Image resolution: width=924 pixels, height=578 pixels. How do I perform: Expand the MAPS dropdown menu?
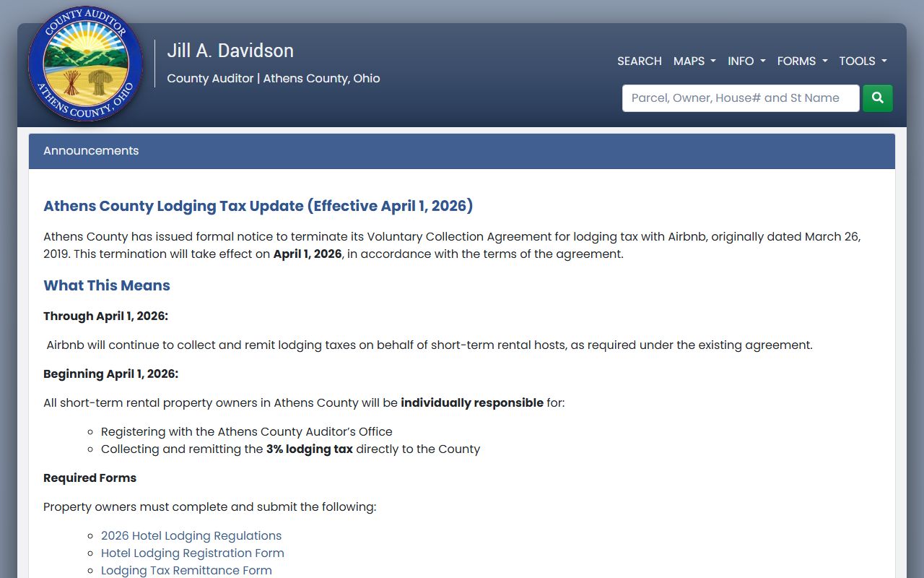(x=694, y=61)
